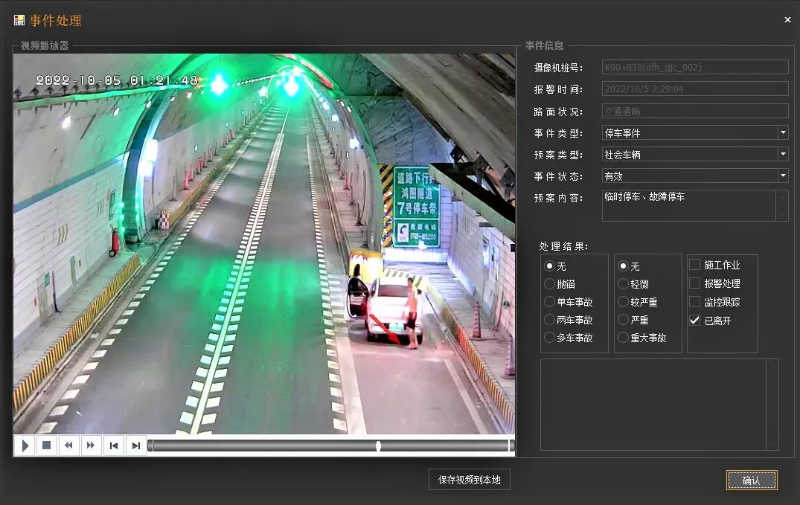Screen dimensions: 800x505
Task: Click the 事件处理 title bar app icon
Action: point(18,20)
